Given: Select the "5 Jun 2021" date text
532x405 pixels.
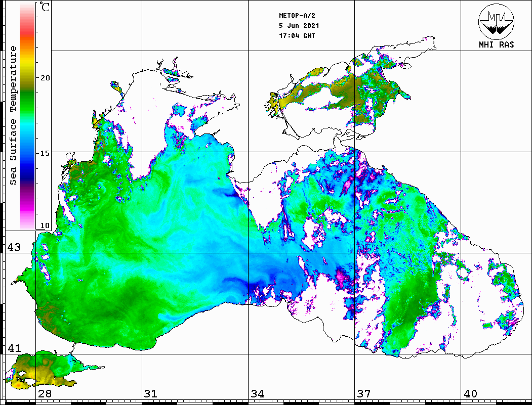Looking at the screenshot, I should click(299, 26).
